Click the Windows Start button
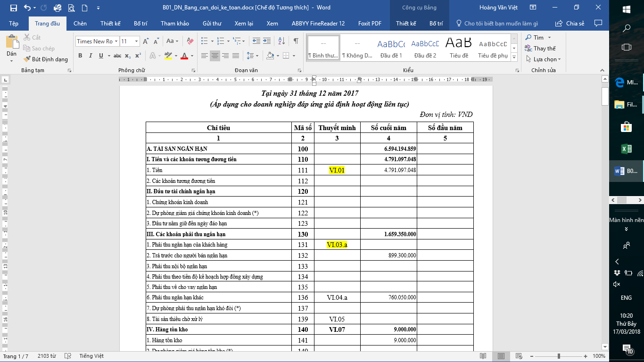The image size is (644, 362). coord(627,9)
